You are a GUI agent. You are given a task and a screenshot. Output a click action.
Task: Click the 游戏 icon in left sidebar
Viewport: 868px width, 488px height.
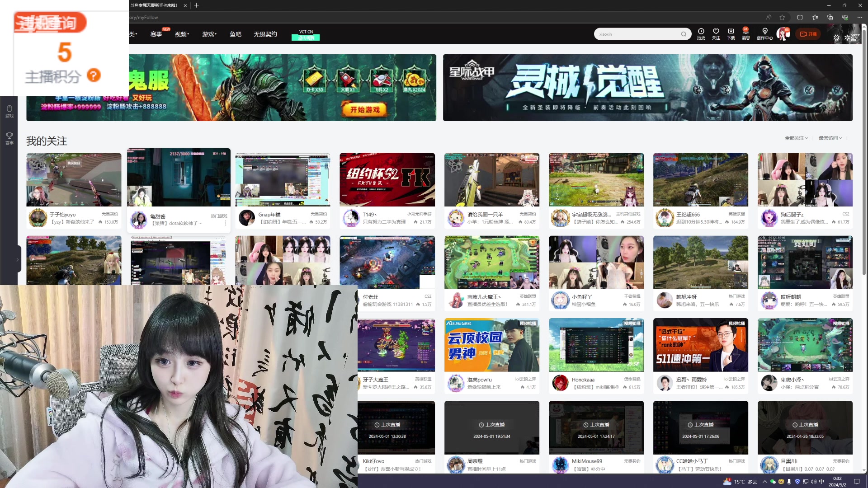click(x=9, y=111)
